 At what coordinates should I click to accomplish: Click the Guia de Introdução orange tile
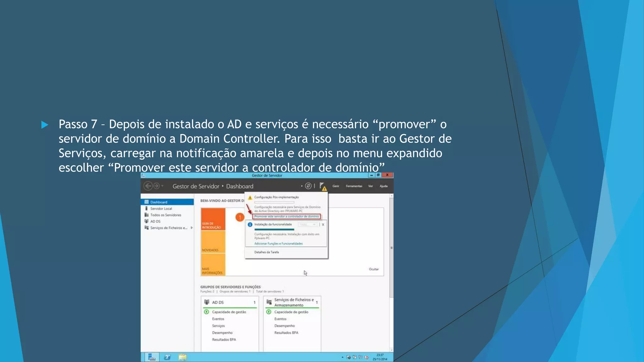[213, 219]
